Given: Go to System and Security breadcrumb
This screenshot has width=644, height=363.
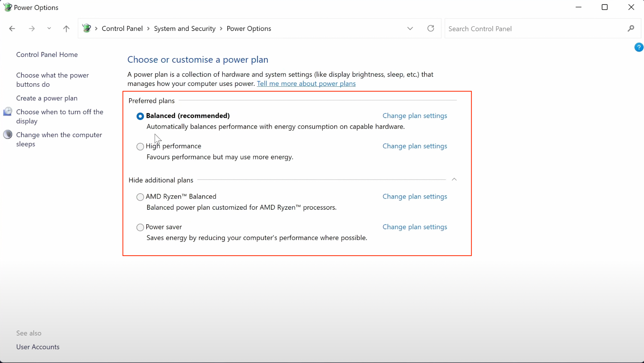Looking at the screenshot, I should point(184,29).
